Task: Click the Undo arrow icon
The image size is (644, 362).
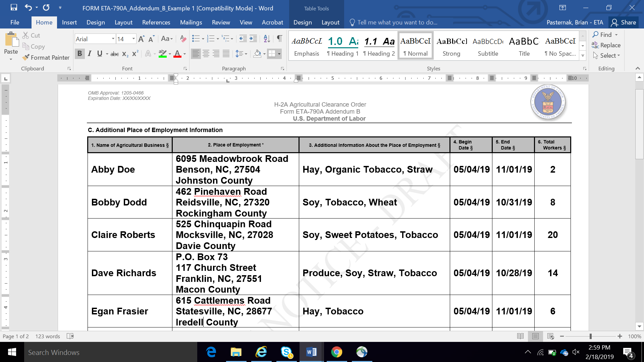Action: 28,7
